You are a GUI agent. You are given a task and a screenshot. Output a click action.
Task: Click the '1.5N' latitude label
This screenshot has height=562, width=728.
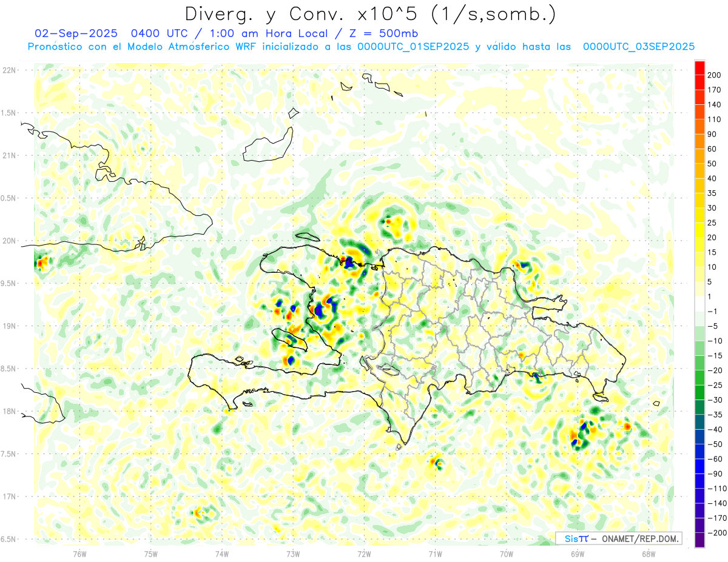(9, 113)
